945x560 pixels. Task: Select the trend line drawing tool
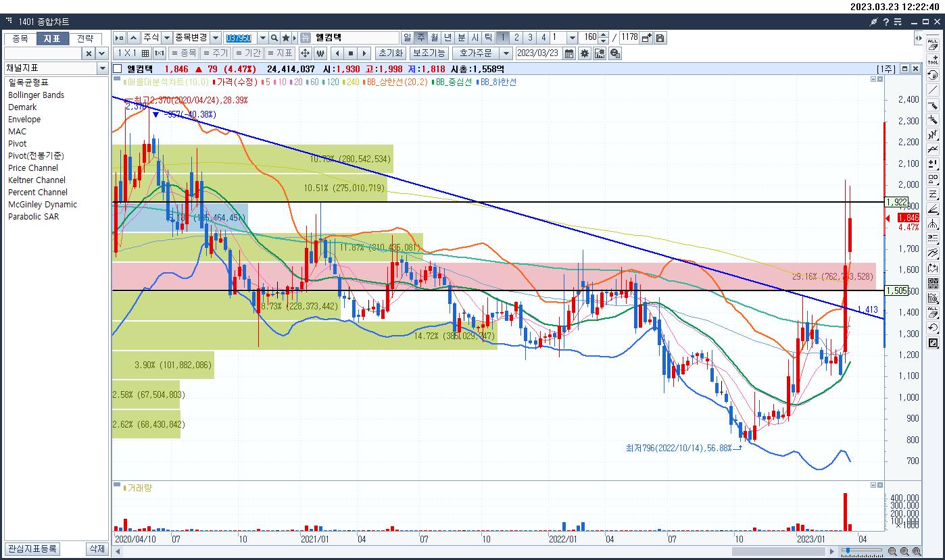tap(933, 91)
